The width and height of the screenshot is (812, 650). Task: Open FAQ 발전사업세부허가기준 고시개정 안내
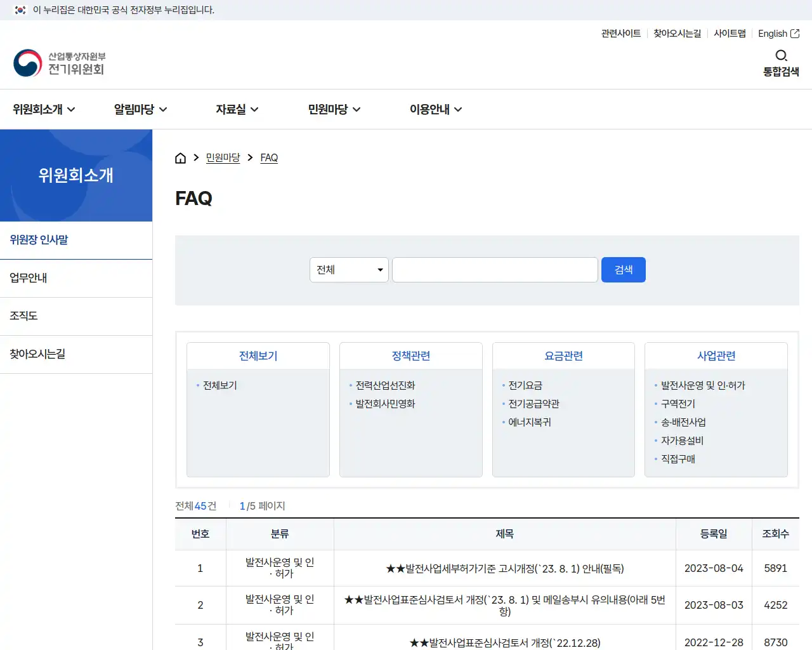pyautogui.click(x=505, y=569)
